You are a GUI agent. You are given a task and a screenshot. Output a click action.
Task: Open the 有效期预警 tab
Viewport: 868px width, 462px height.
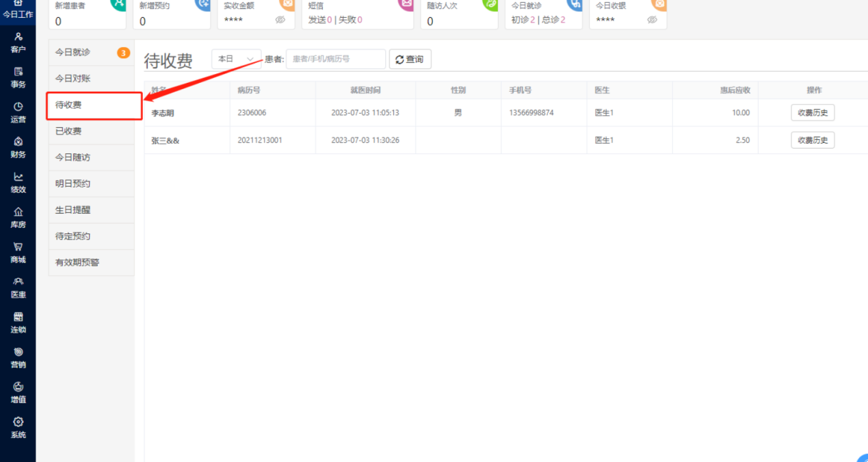(91, 262)
